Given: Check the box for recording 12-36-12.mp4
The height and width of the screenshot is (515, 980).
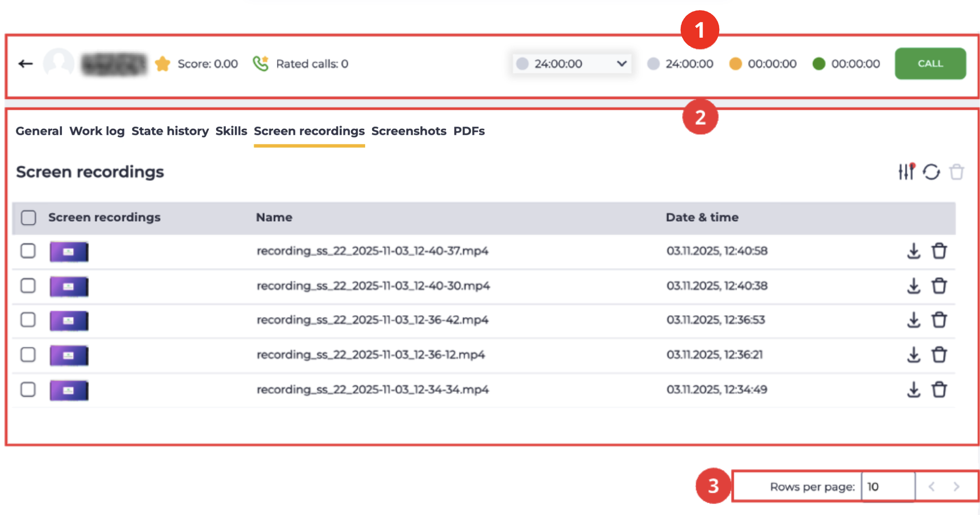Looking at the screenshot, I should [x=28, y=355].
